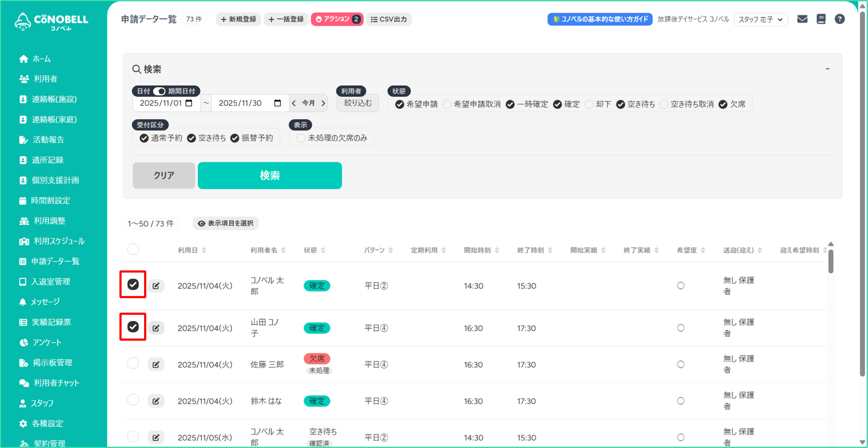The image size is (868, 448).
Task: Check the 却下 status filter
Action: click(x=589, y=104)
